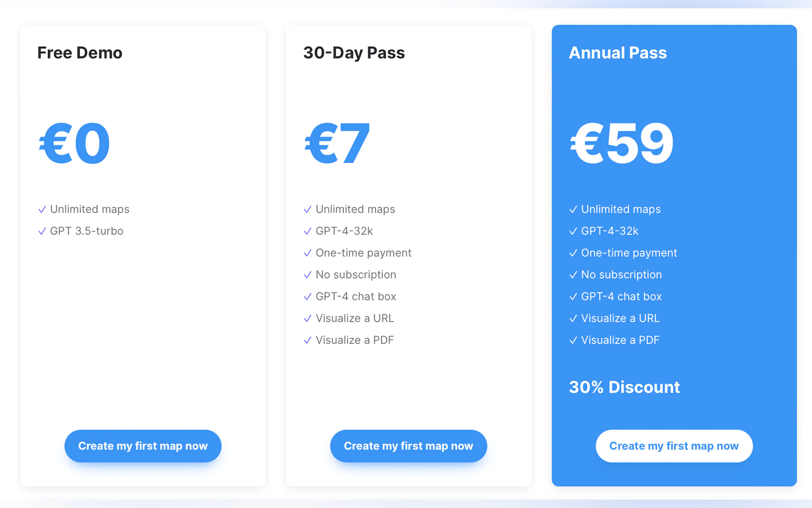The height and width of the screenshot is (508, 812).
Task: Click Create my first map now under 30-Day Pass
Action: point(408,446)
